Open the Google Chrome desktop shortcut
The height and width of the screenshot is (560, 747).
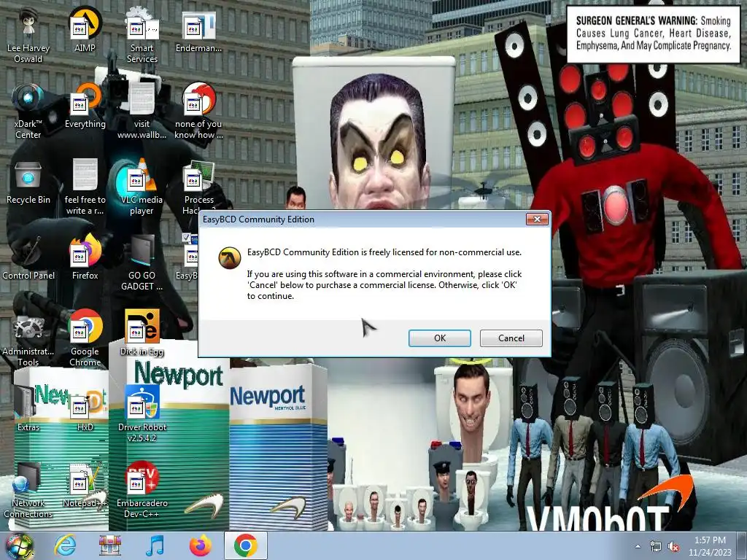click(x=85, y=339)
